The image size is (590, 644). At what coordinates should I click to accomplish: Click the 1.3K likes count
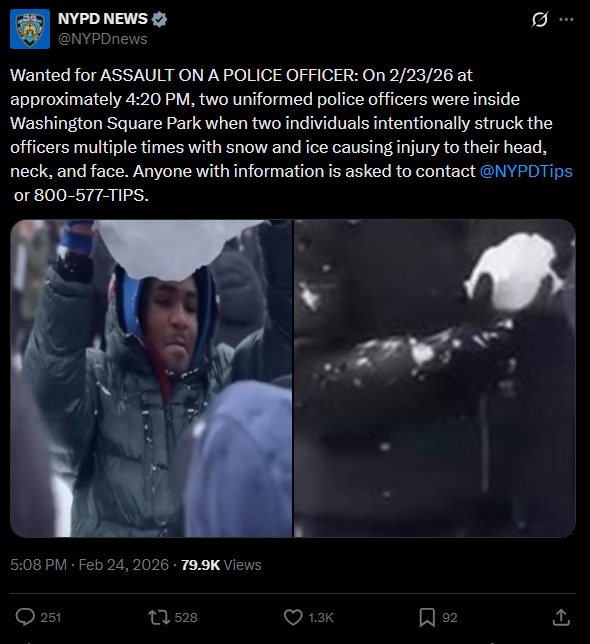tap(321, 618)
